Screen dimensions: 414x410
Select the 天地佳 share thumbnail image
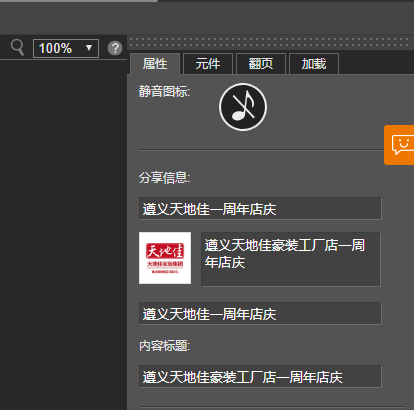point(165,258)
